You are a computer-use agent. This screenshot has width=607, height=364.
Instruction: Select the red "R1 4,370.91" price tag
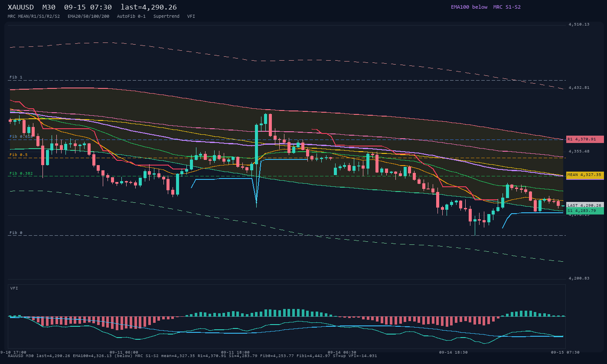coord(585,139)
